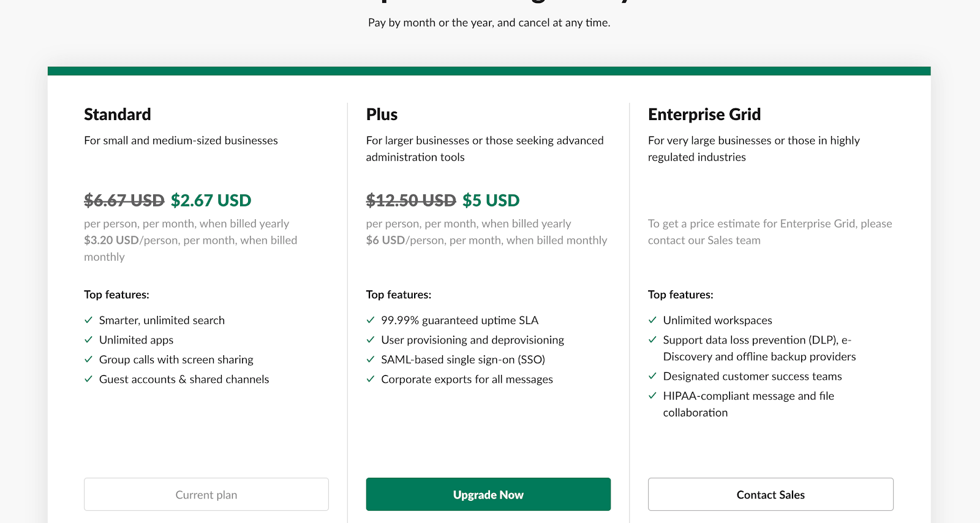Click the Contact Sales button
This screenshot has height=523, width=980.
[771, 494]
